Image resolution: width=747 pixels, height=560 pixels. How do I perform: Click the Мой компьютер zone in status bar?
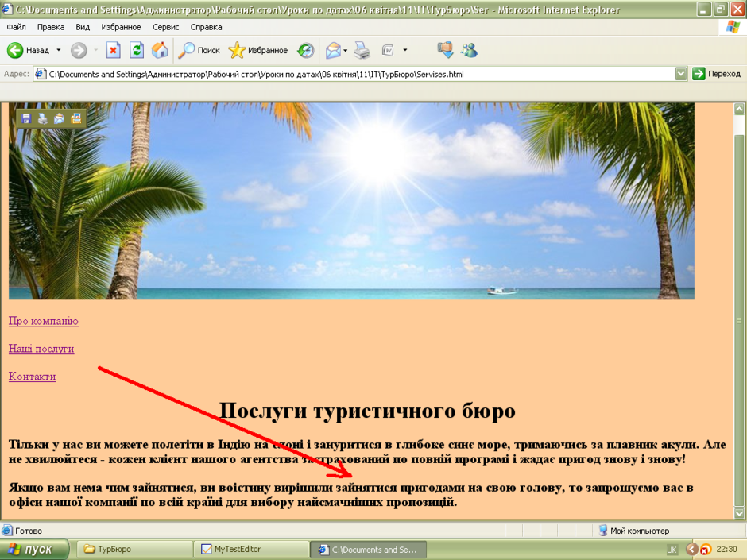633,531
